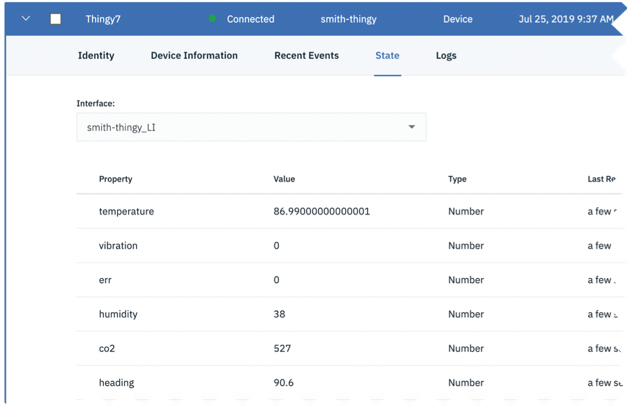The width and height of the screenshot is (627, 406).
Task: Collapse the Thingy7 device row chevron
Action: [x=26, y=18]
